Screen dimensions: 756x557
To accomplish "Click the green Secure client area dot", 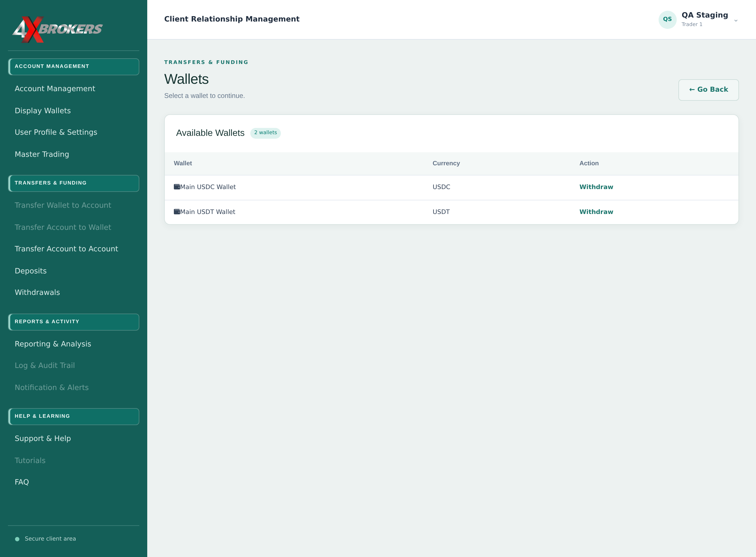I will click(x=17, y=539).
